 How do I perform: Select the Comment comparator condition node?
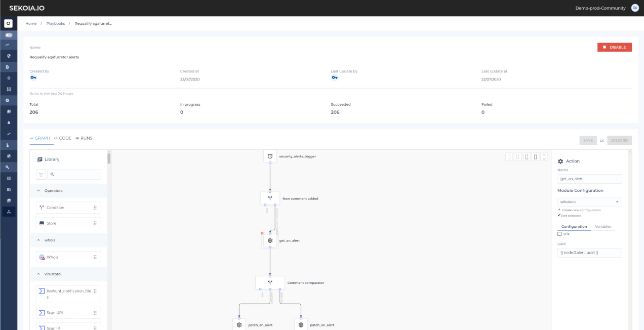coord(270,282)
